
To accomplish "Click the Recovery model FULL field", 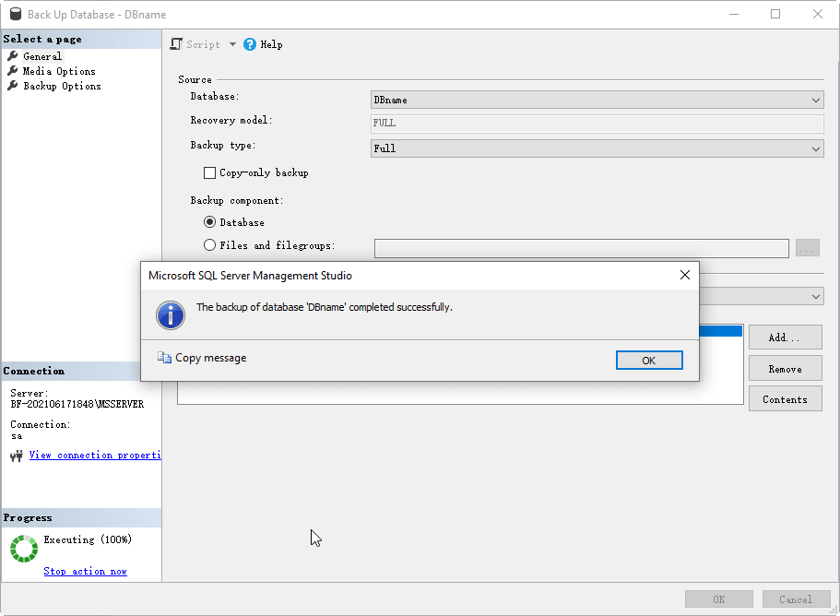I will pos(597,124).
